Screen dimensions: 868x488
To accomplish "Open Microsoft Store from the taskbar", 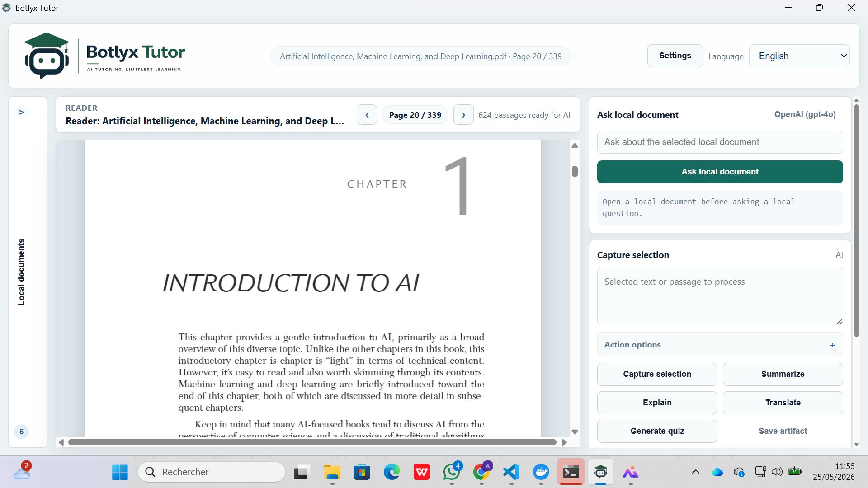I will (362, 472).
